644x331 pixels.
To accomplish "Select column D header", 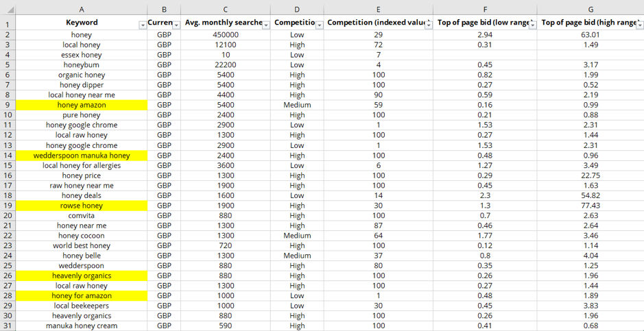I will (x=297, y=10).
